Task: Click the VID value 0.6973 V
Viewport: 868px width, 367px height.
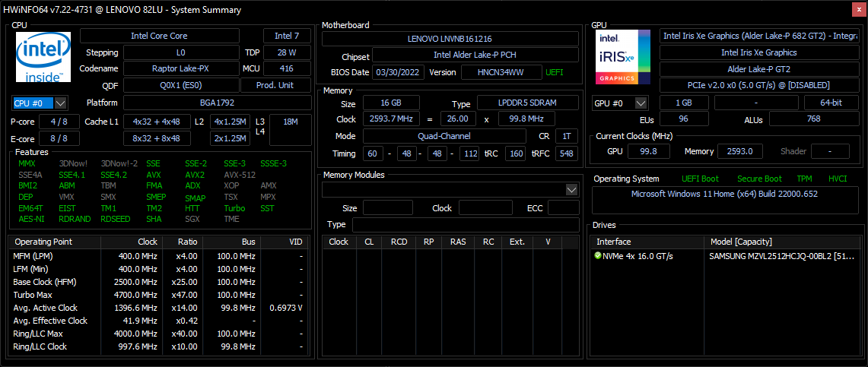Action: 286,308
